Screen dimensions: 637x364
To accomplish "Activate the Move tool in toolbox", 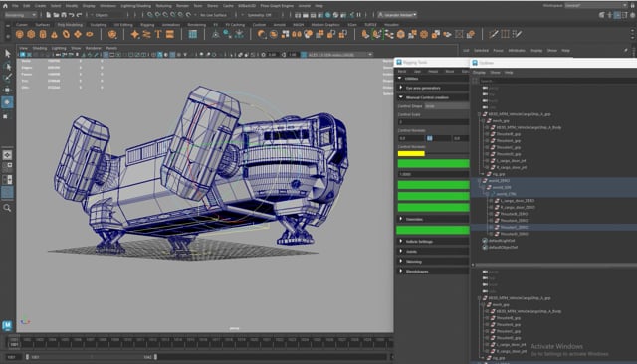I will (x=7, y=91).
